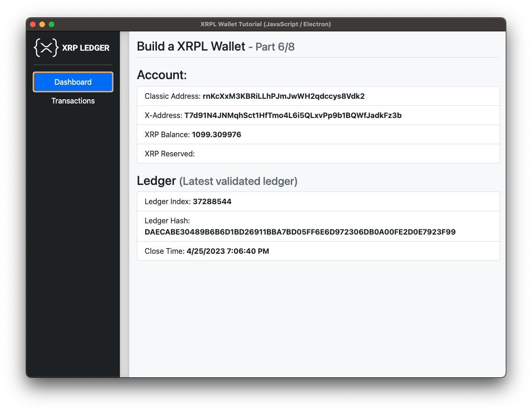532x412 pixels.
Task: Click the green zoom window control
Action: click(x=52, y=23)
